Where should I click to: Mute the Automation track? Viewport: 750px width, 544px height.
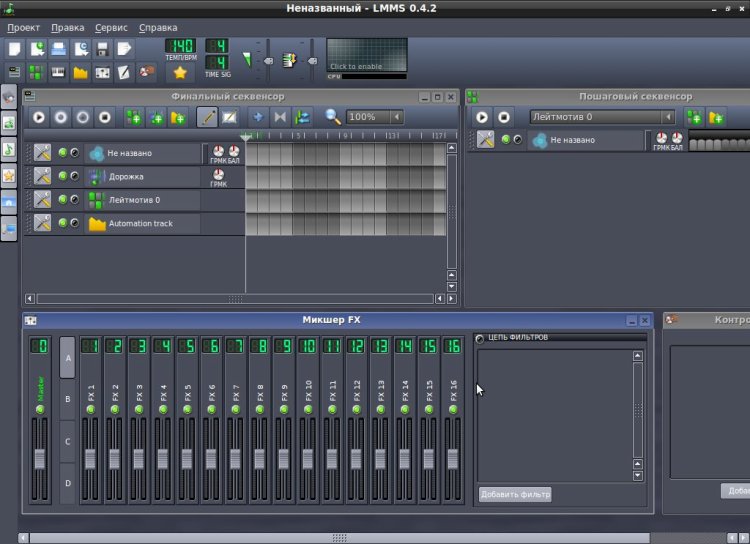coord(63,223)
